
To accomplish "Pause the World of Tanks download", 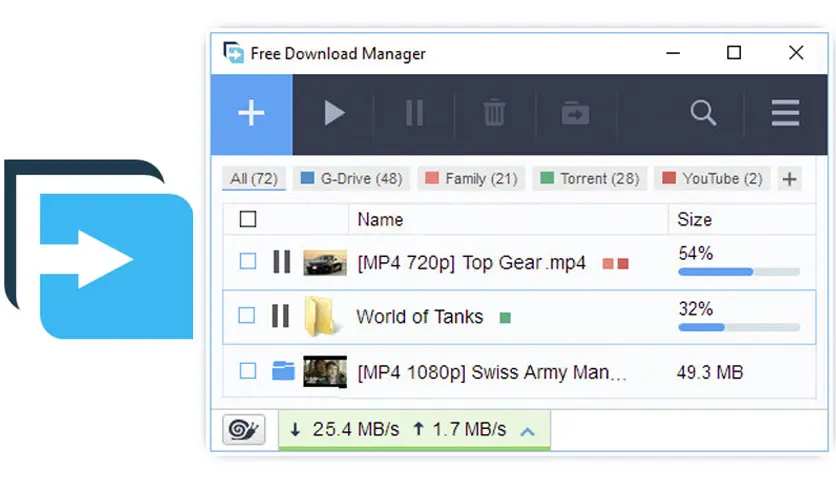I will click(280, 316).
